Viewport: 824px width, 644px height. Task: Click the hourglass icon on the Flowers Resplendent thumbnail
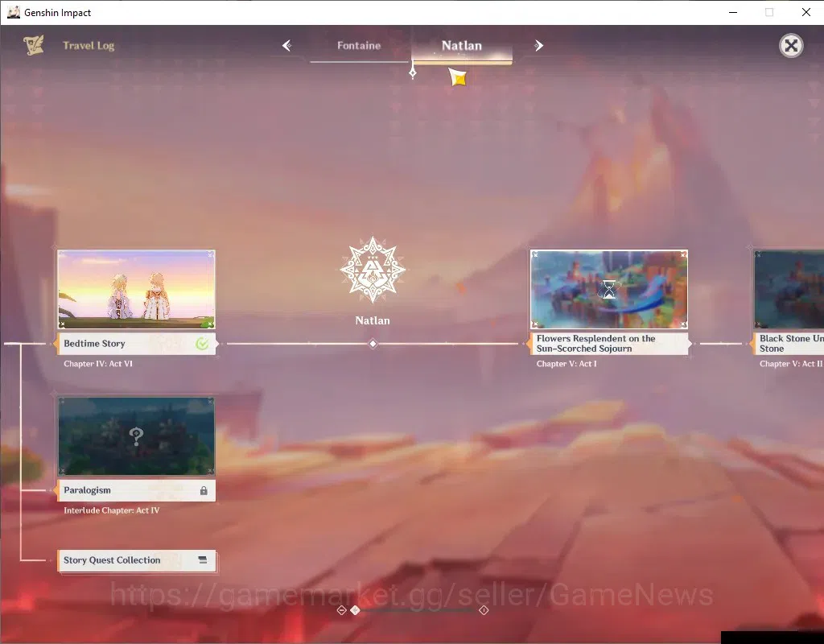608,290
